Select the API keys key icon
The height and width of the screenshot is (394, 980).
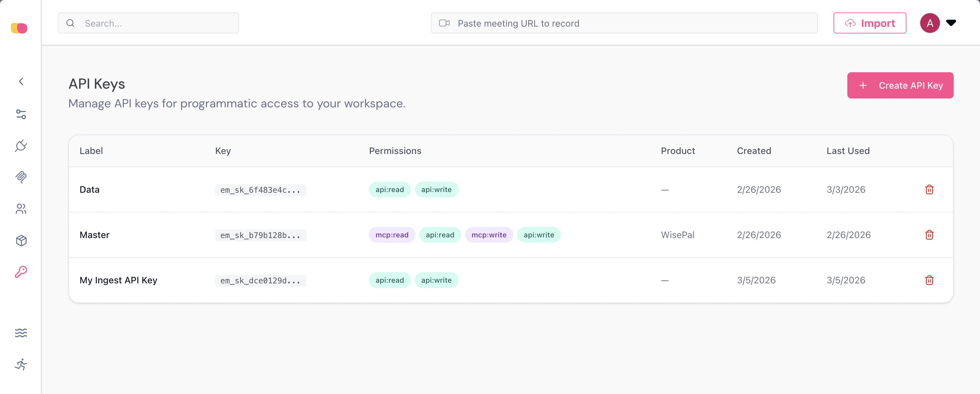pos(21,272)
